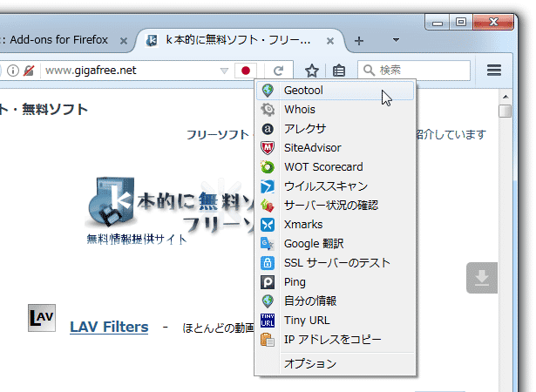This screenshot has height=392, width=536.
Task: Select Tiny URL menu item
Action: click(x=335, y=321)
